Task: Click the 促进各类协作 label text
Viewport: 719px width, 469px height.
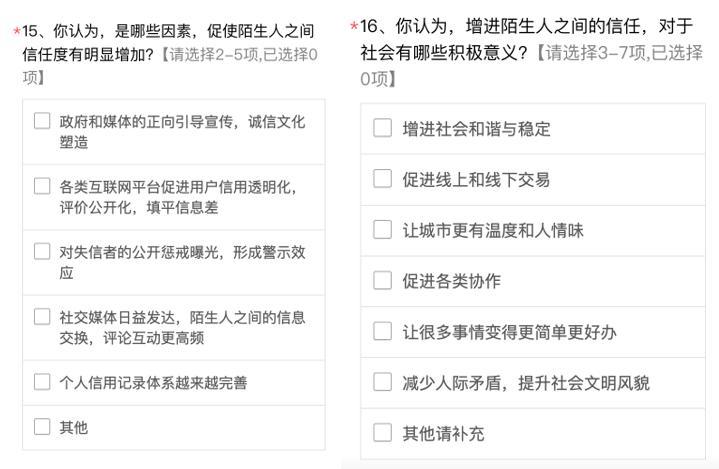Action: 452,281
